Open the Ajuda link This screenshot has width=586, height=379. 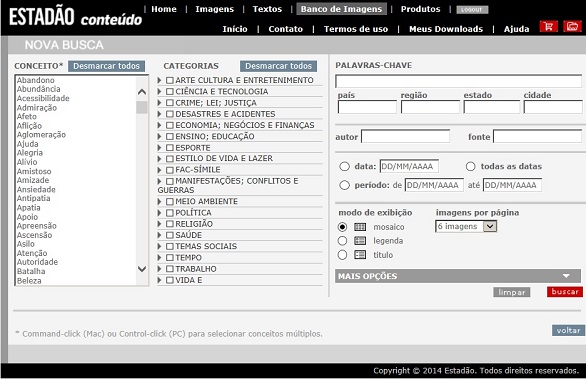tap(516, 29)
